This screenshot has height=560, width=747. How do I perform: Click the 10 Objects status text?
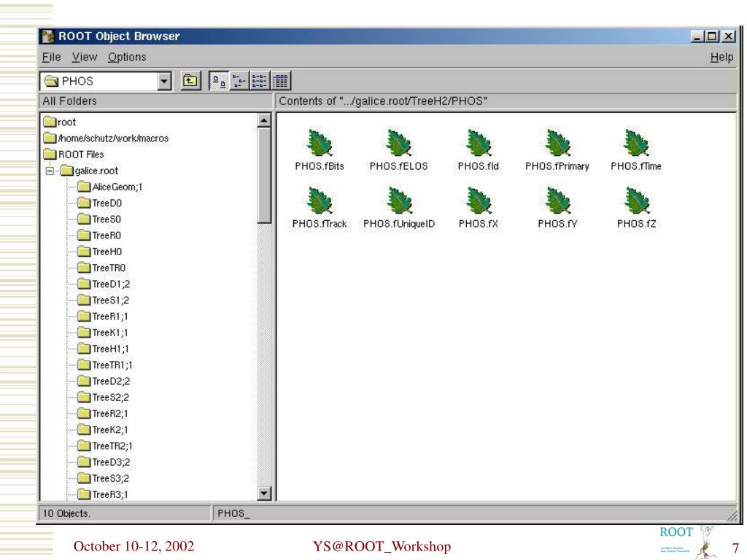66,513
